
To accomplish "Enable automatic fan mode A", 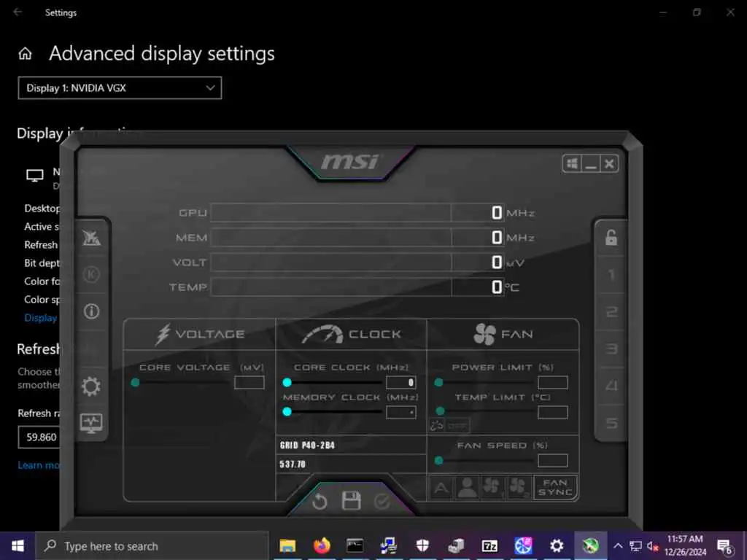I will coord(441,488).
